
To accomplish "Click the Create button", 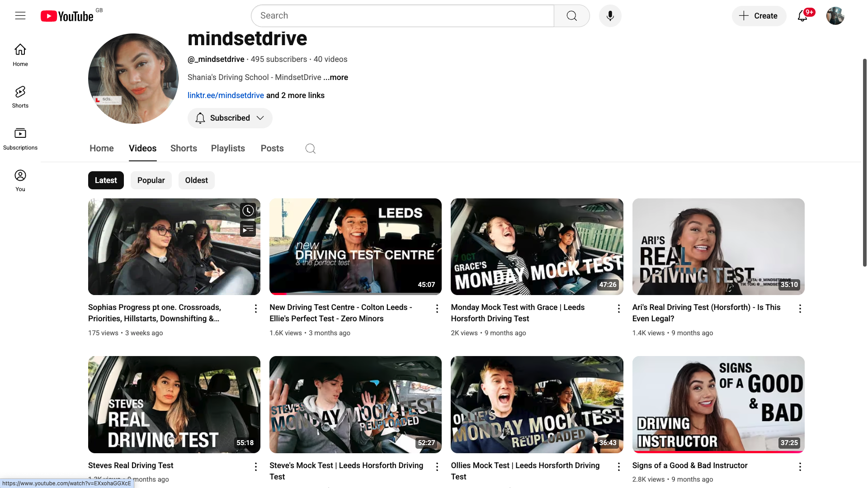I will coord(759,16).
